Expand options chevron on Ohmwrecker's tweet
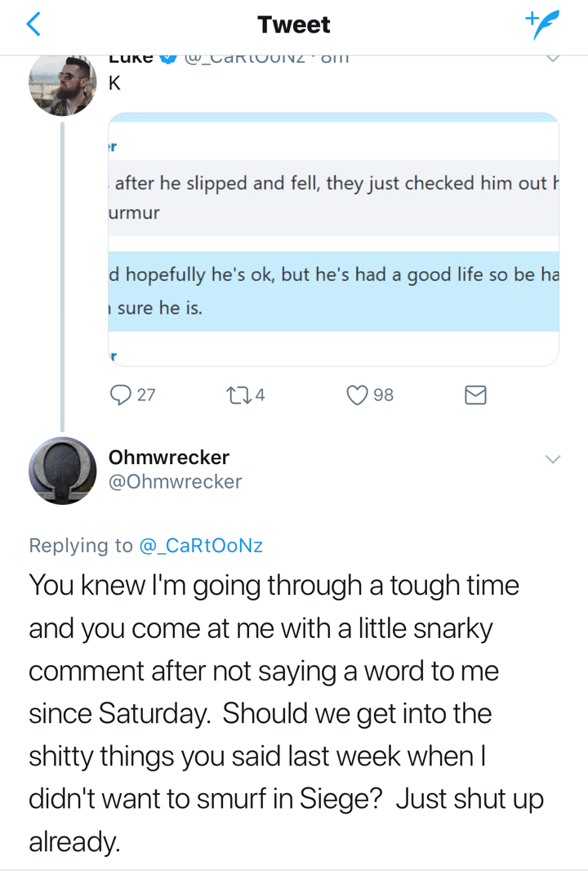The width and height of the screenshot is (588, 879). (553, 459)
